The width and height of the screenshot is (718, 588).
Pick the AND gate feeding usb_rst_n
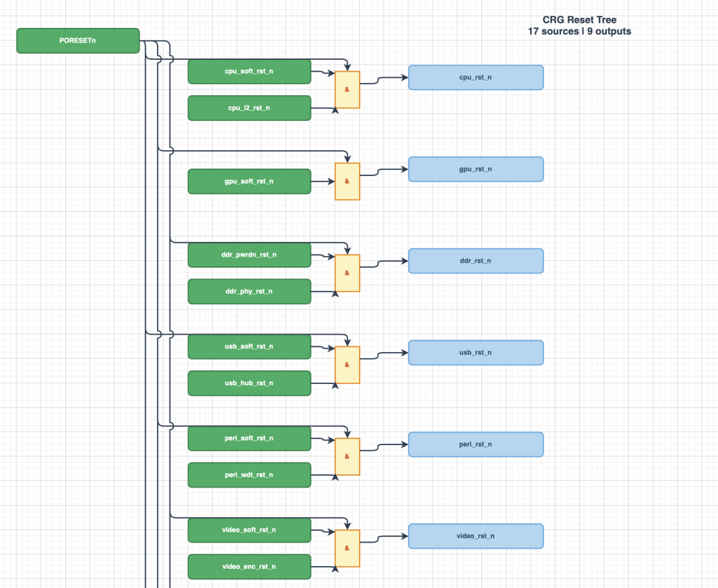348,365
